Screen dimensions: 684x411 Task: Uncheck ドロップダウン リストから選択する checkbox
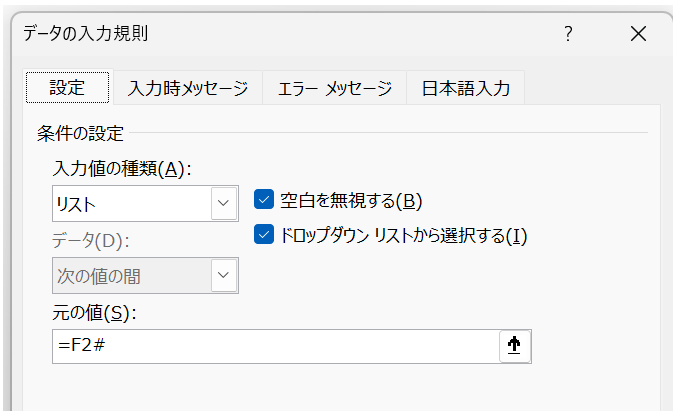pos(264,234)
